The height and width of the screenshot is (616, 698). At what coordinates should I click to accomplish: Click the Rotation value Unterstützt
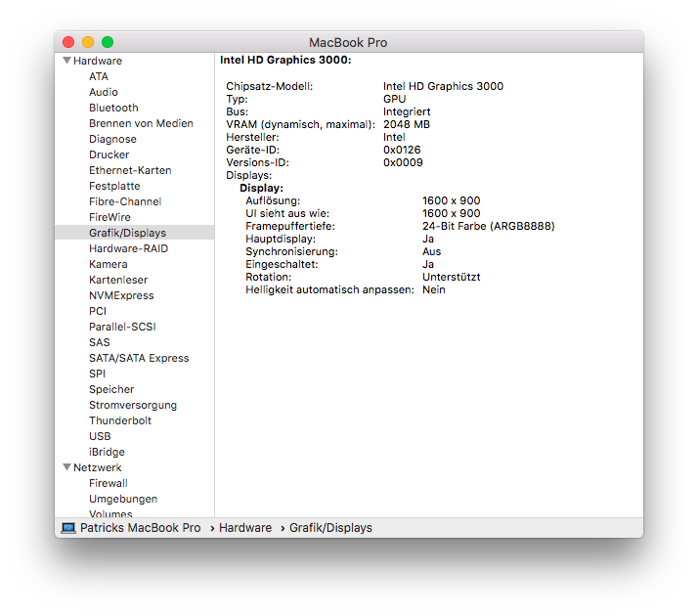click(x=452, y=277)
